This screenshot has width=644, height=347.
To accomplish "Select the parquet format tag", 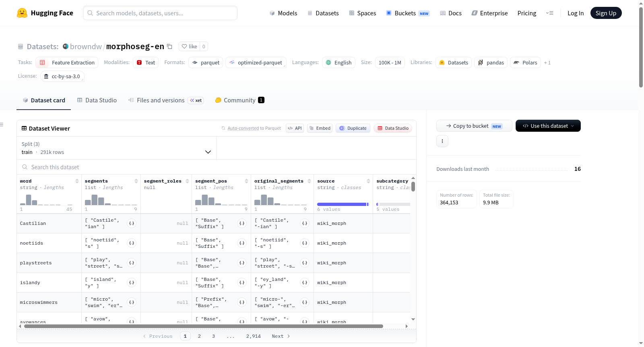I will coord(206,62).
